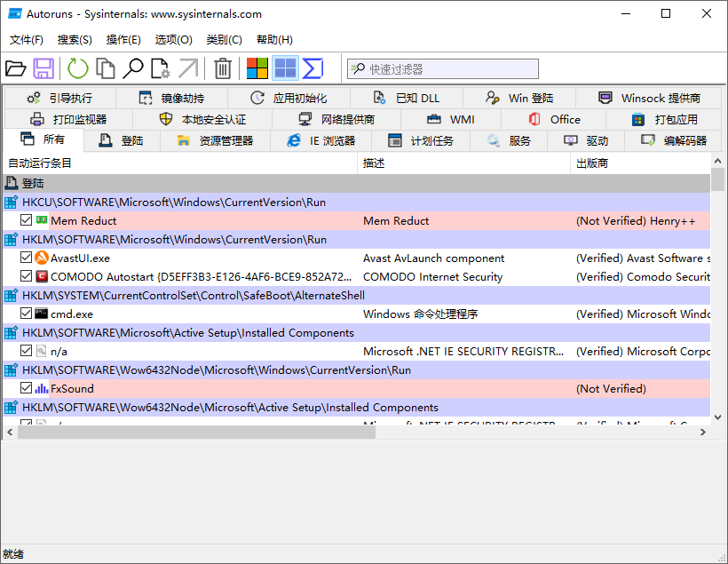This screenshot has height=564, width=728.
Task: Uncheck the Mem Reduct checkbox
Action: click(x=26, y=220)
